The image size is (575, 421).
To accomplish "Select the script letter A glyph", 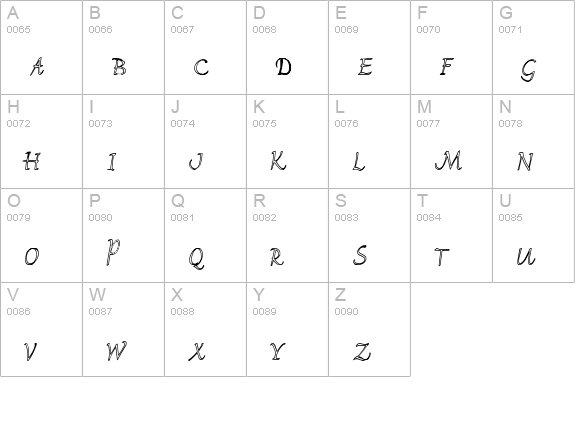I will pyautogui.click(x=37, y=66).
